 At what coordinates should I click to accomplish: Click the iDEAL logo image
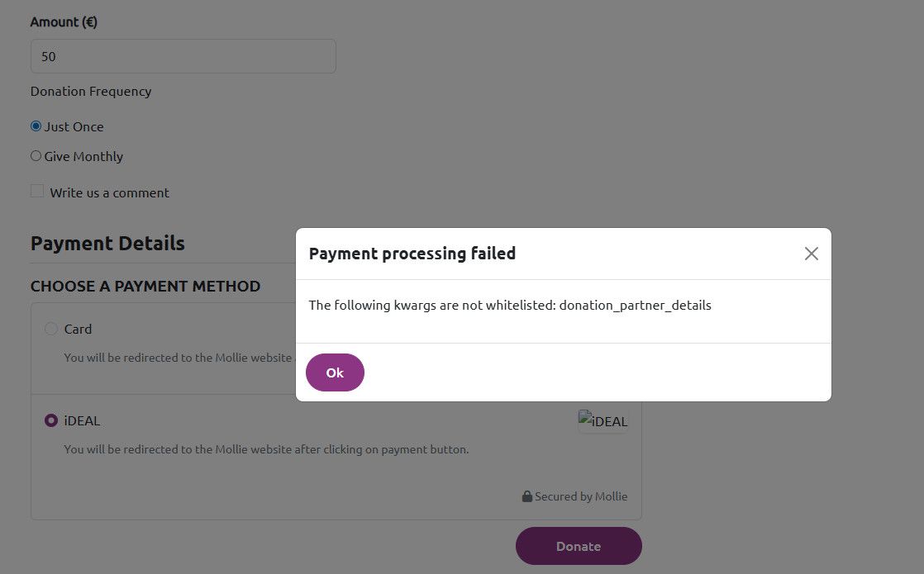point(603,421)
